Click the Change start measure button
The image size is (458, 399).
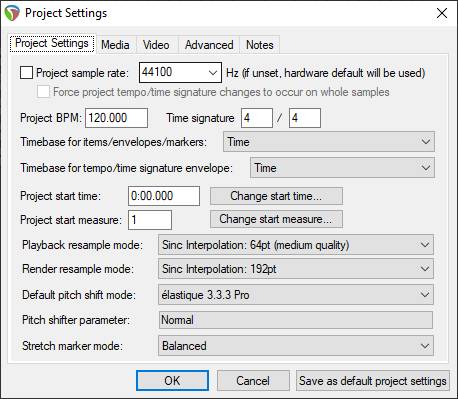point(276,219)
